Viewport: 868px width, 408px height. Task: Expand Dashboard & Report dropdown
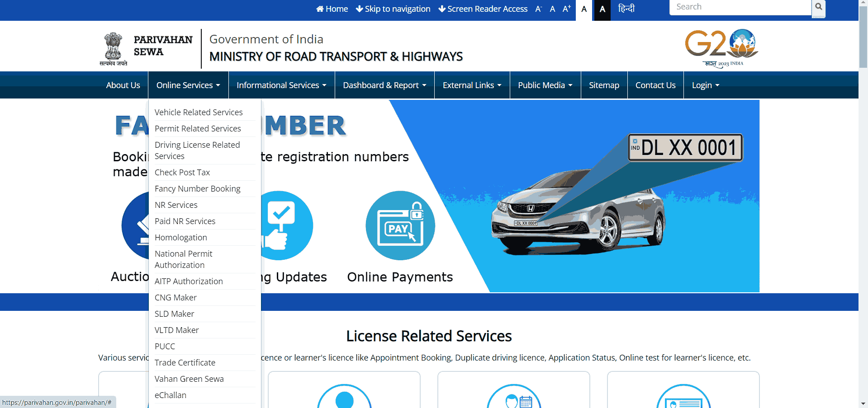(x=384, y=85)
